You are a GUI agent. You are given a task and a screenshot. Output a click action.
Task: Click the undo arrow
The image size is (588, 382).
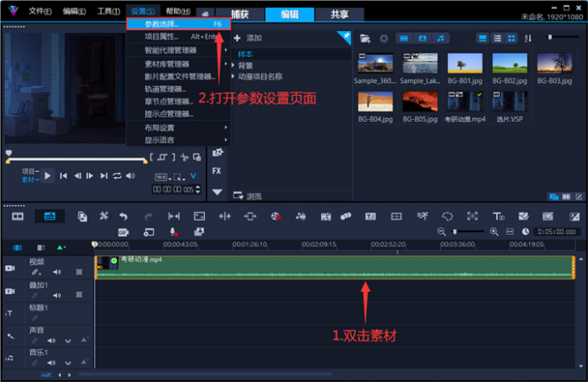tap(124, 216)
